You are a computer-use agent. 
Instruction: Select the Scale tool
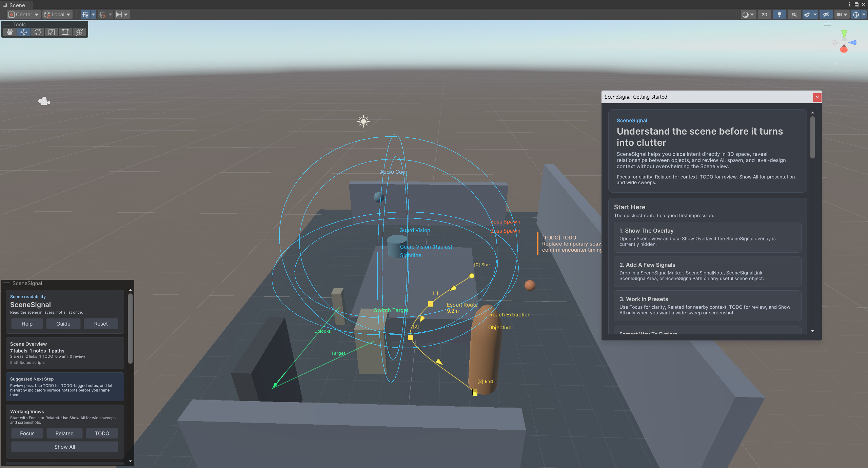pyautogui.click(x=52, y=32)
